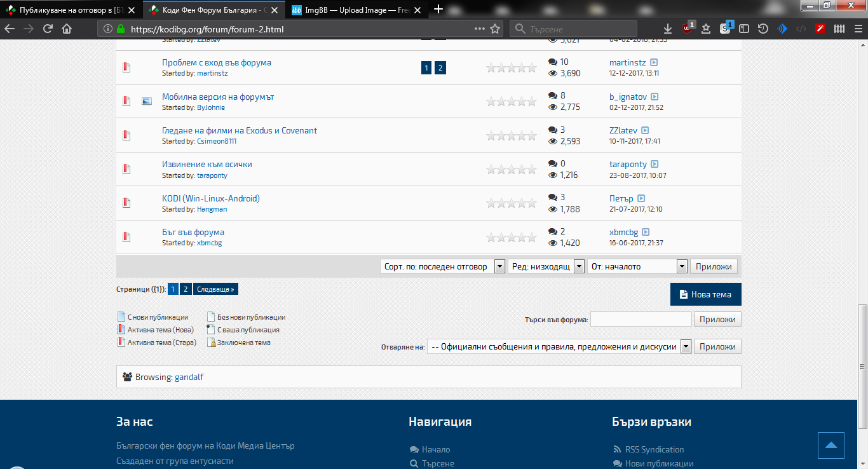Open topic KODI (Win-Linux-Android)
The width and height of the screenshot is (868, 469).
211,198
